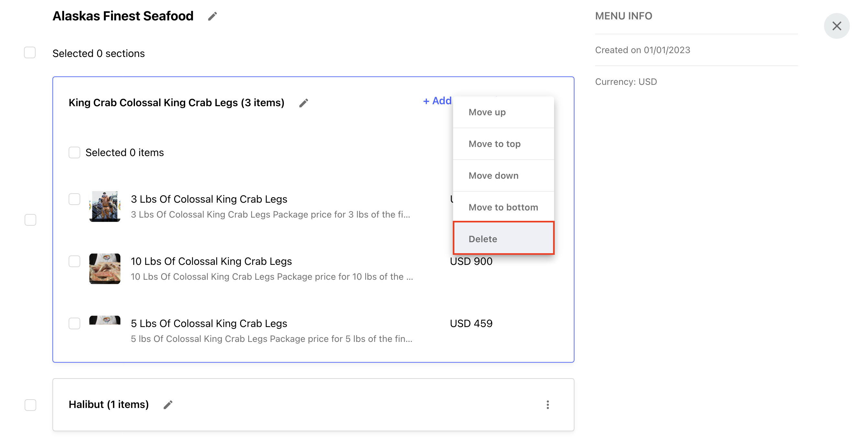The image size is (868, 441).
Task: Open the 5 Lbs King Crab Legs thumbnail
Action: click(105, 320)
